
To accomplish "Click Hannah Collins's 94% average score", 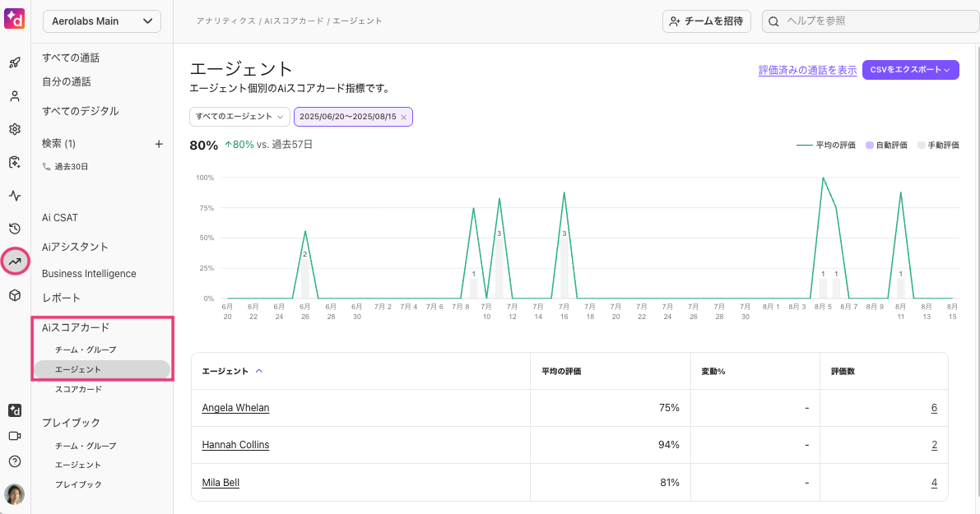I will [669, 445].
